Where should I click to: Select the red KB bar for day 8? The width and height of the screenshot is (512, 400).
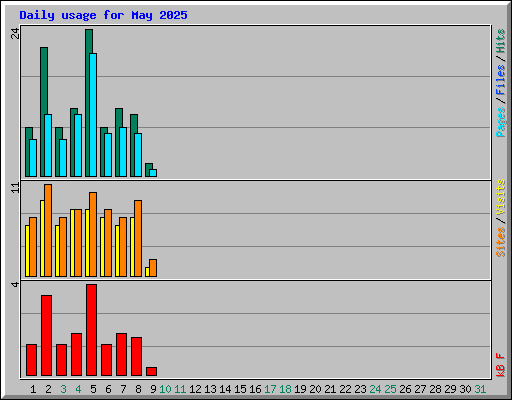point(136,356)
